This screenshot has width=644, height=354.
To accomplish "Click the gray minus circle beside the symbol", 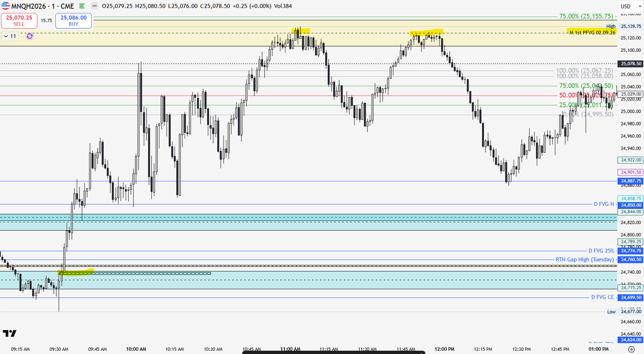I will 94,6.
